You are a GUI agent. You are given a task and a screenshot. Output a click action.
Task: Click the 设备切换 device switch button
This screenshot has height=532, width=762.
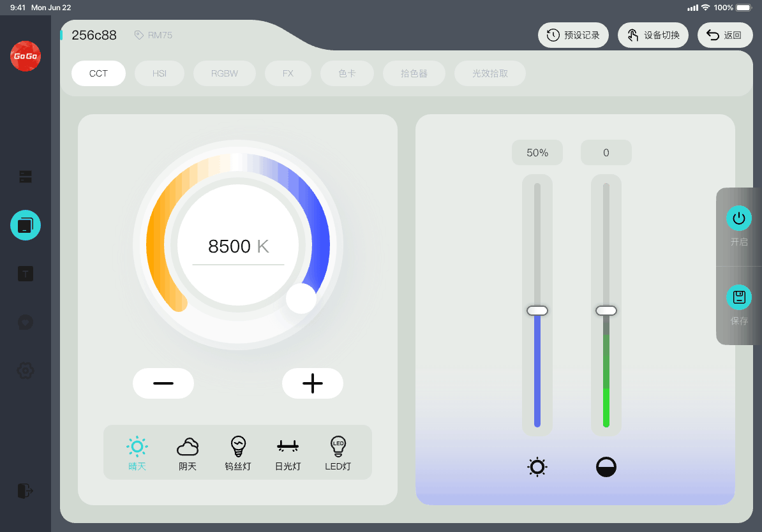tap(653, 35)
